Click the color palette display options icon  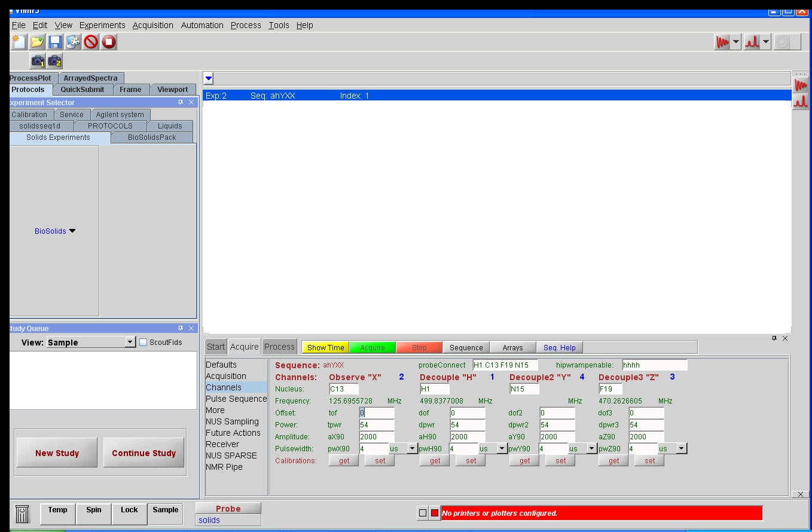pyautogui.click(x=73, y=42)
